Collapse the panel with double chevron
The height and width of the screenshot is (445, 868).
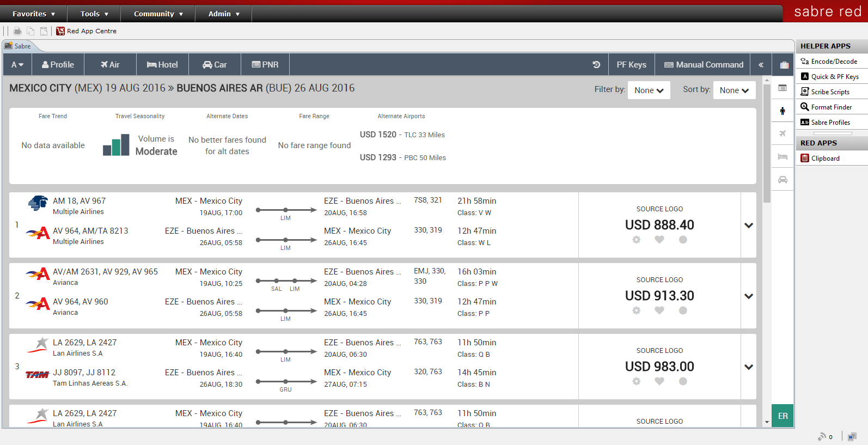click(x=761, y=64)
